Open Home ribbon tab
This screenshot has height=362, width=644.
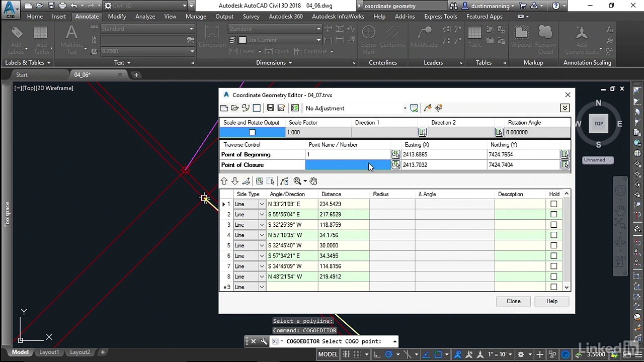click(x=35, y=17)
